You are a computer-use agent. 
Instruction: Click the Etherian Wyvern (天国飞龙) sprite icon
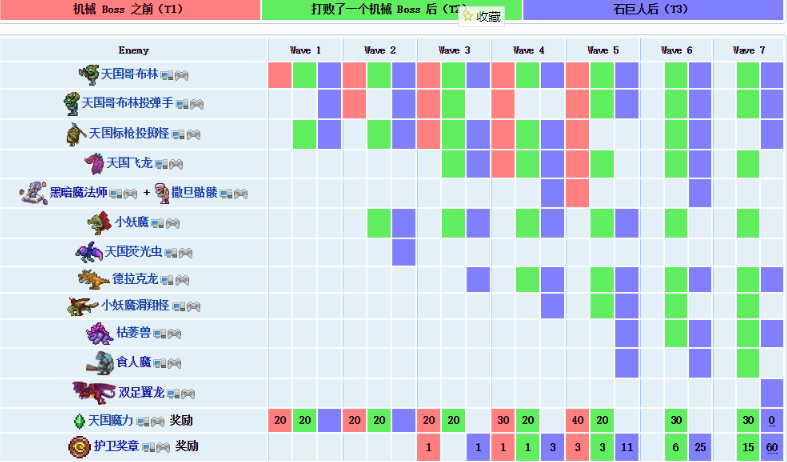point(93,163)
